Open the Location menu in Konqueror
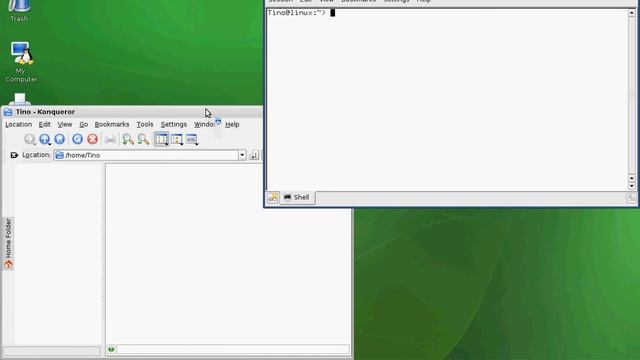The width and height of the screenshot is (640, 360). tap(18, 124)
